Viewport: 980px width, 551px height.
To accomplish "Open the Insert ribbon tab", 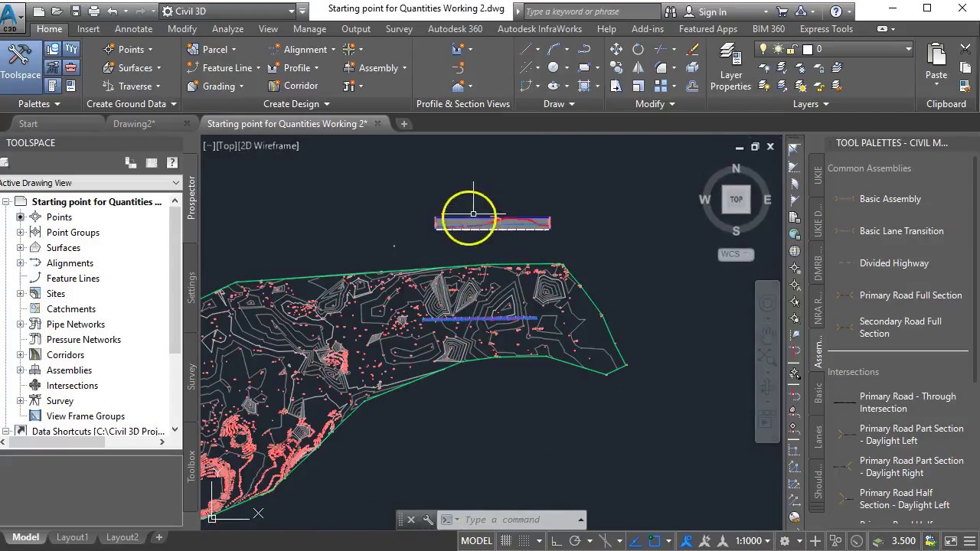I will coord(88,29).
